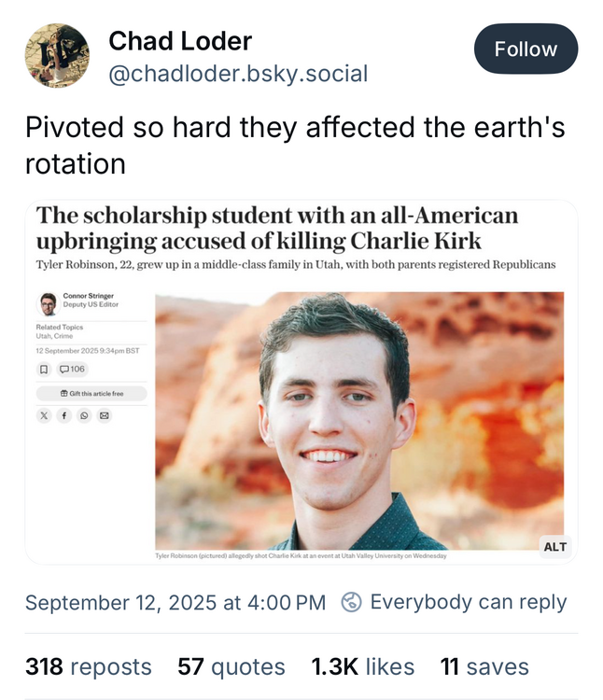Open the embedded article screenshot image
This screenshot has width=603, height=700.
358,420
